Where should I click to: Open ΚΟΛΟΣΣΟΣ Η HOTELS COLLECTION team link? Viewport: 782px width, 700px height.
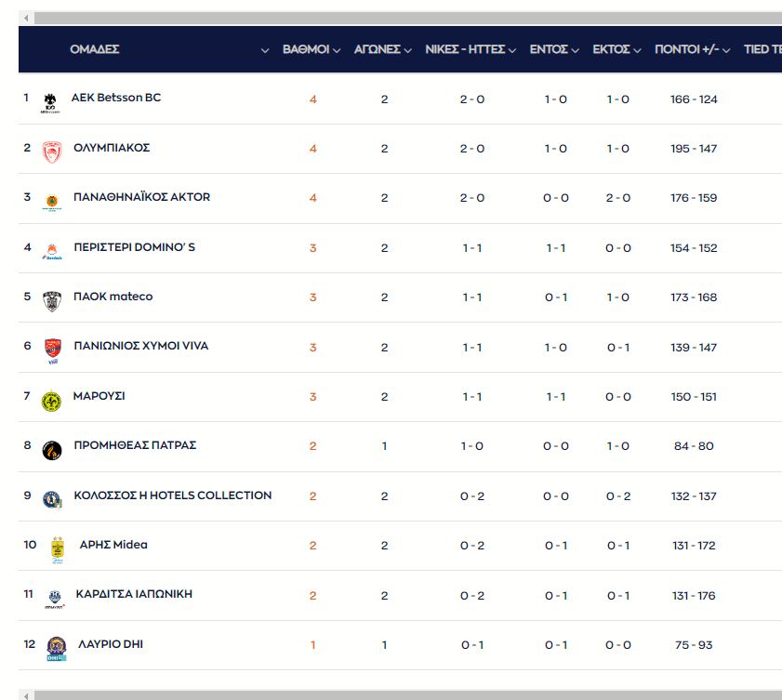(173, 495)
